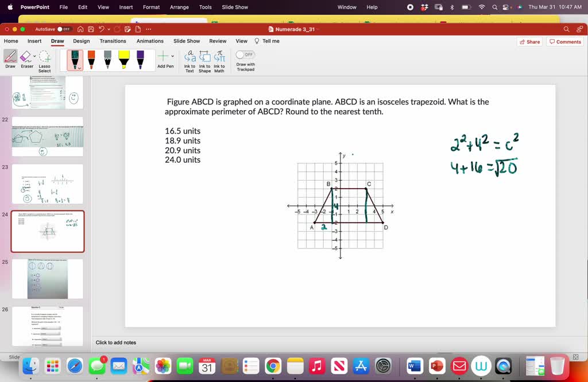The width and height of the screenshot is (588, 382).
Task: Enable Draw with Trackpad
Action: pyautogui.click(x=245, y=54)
